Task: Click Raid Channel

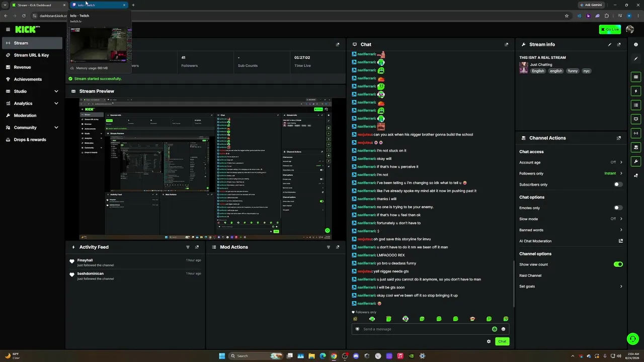Action: coord(530,276)
